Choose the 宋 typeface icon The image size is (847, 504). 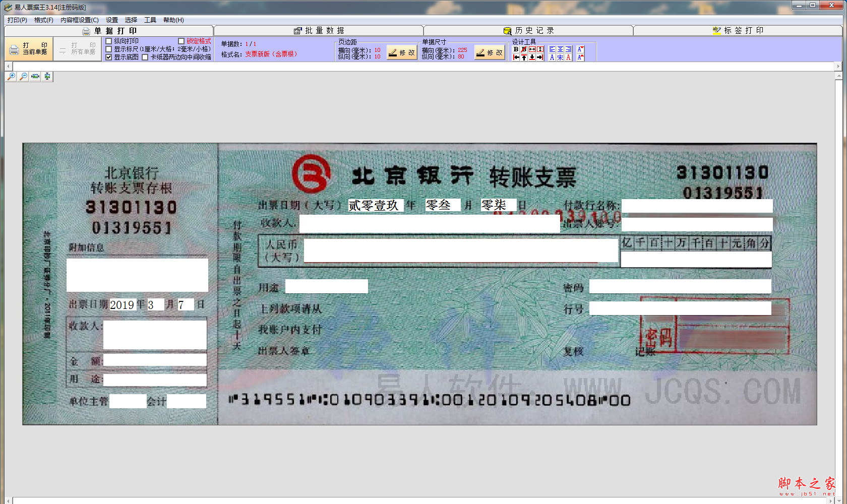pos(560,57)
